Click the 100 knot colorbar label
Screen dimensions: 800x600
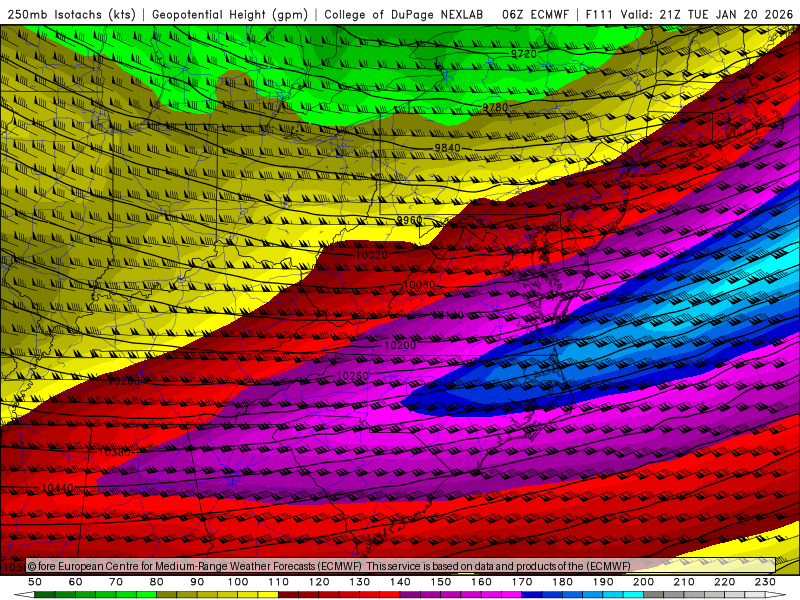coord(238,582)
